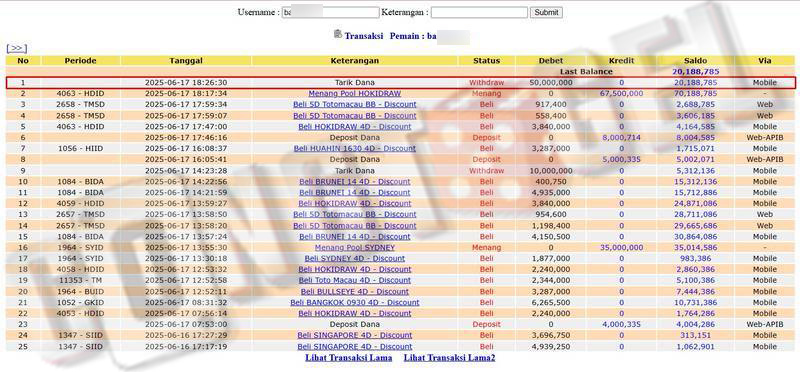Click Beli HUAHIN 1630 4D - Discount link
The height and width of the screenshot is (372, 800).
(x=355, y=148)
